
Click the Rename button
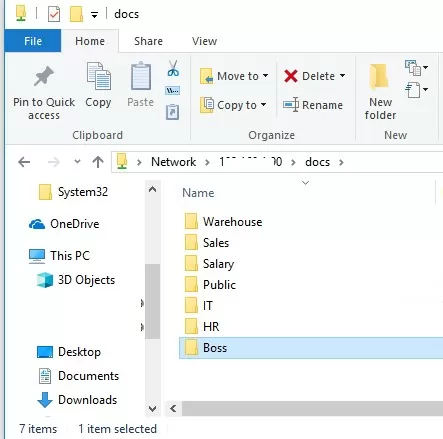313,105
